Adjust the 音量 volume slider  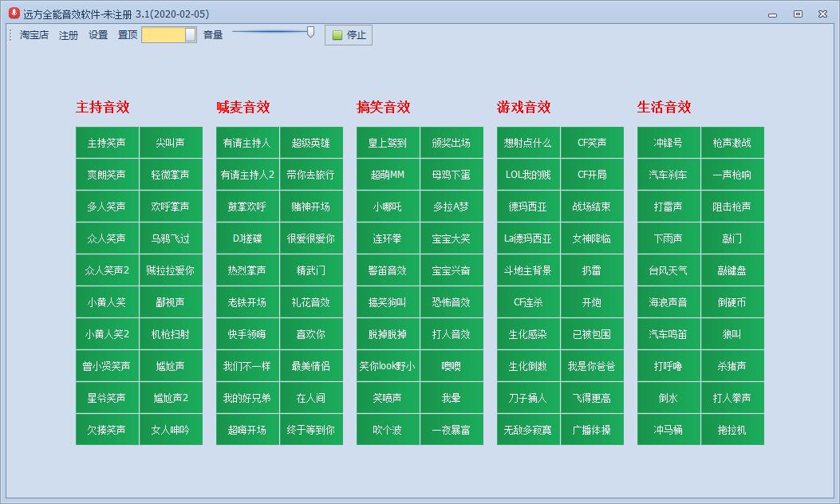(310, 32)
